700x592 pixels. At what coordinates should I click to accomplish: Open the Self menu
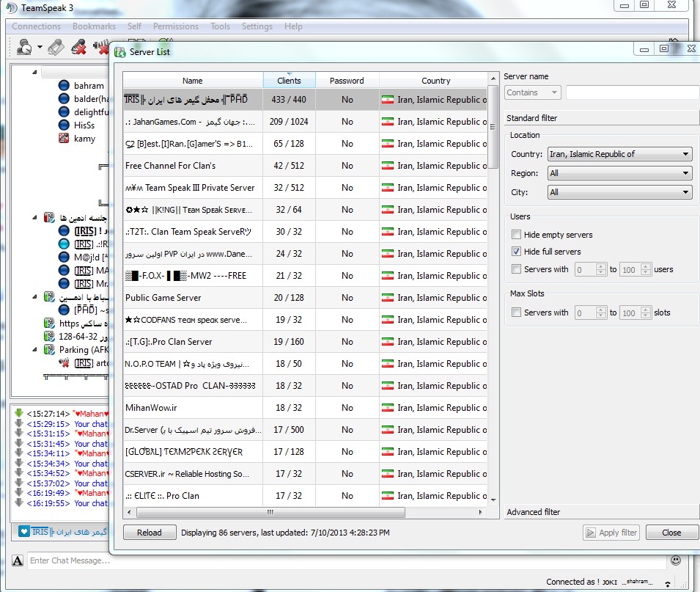pyautogui.click(x=134, y=26)
